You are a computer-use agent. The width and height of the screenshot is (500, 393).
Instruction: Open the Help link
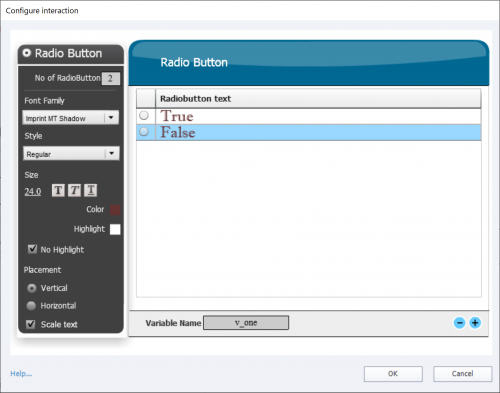click(x=21, y=374)
